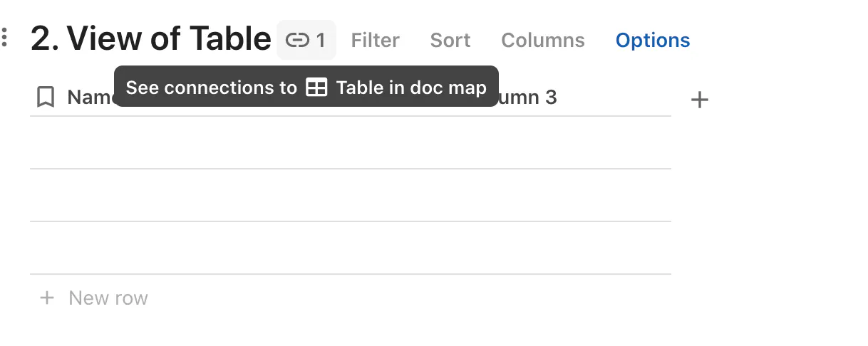Image resolution: width=868 pixels, height=346 pixels.
Task: Click the bookmark icon in Name header
Action: tap(46, 97)
